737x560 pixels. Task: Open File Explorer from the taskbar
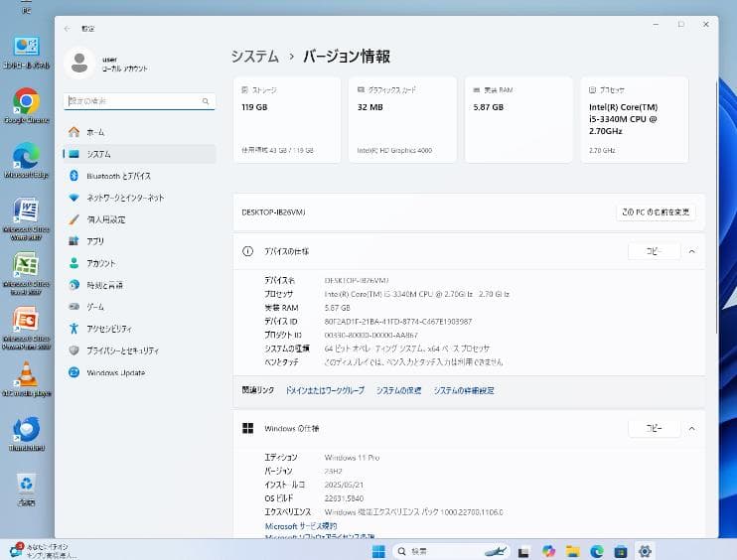572,551
